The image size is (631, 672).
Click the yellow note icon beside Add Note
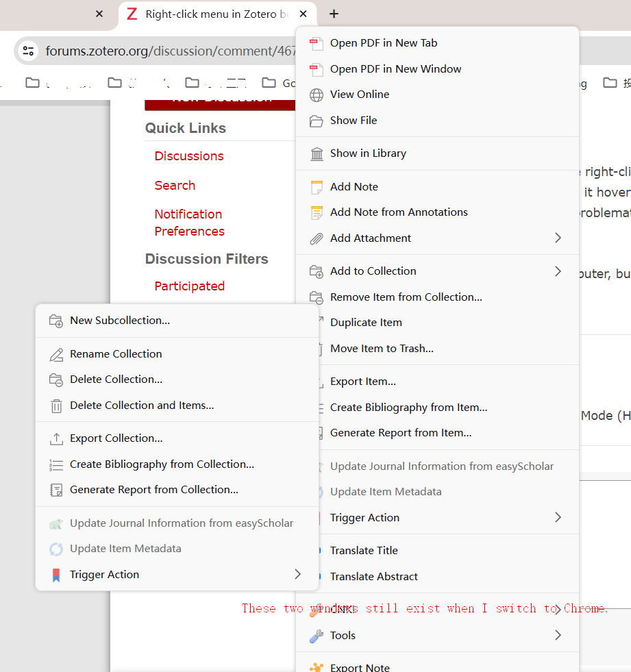pos(317,187)
